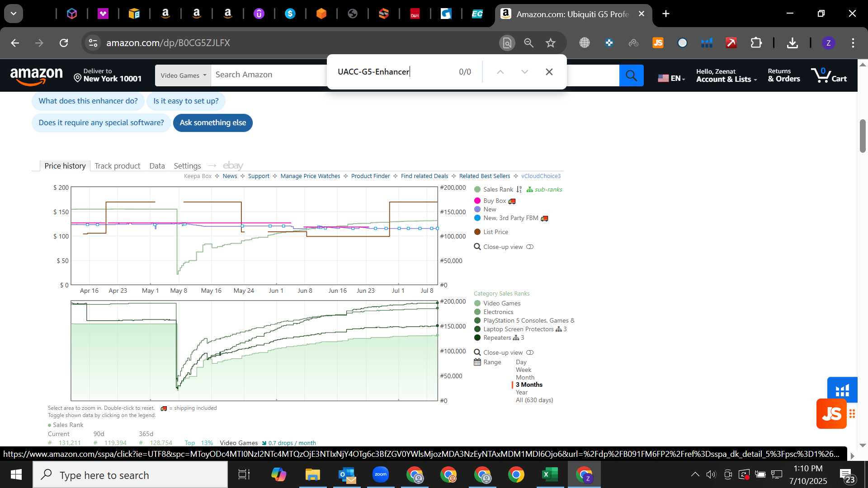Open the EN language selector dropdown
868x488 pixels.
coord(671,78)
